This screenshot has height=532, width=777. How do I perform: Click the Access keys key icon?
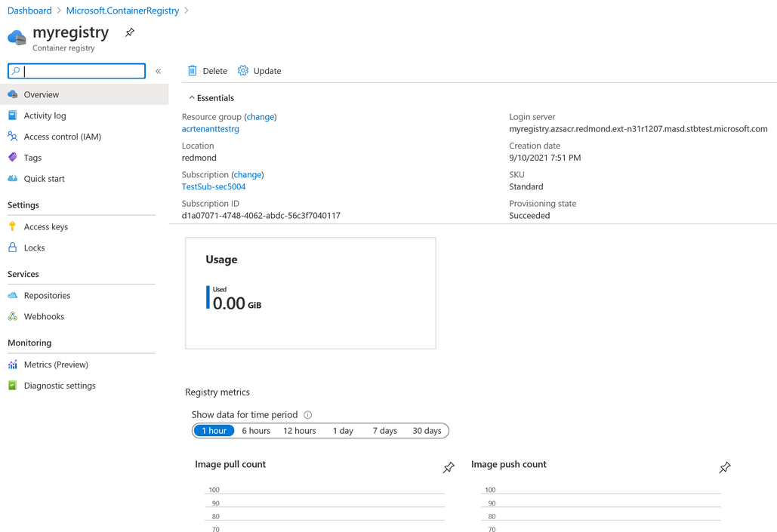point(13,226)
